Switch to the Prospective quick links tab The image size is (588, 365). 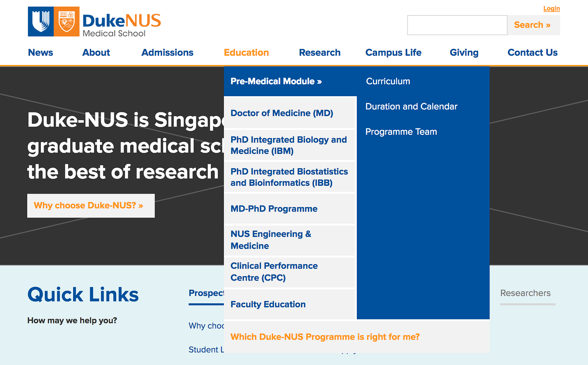click(206, 293)
